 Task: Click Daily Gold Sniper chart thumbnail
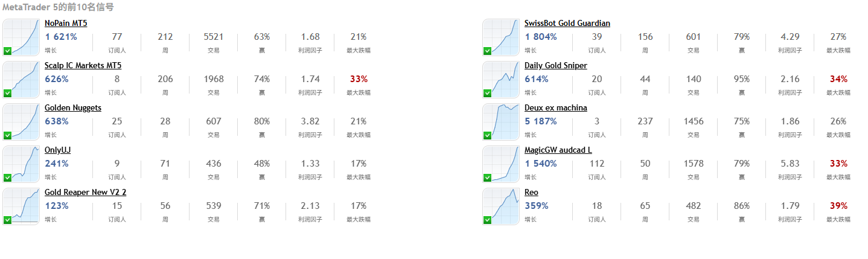(501, 79)
